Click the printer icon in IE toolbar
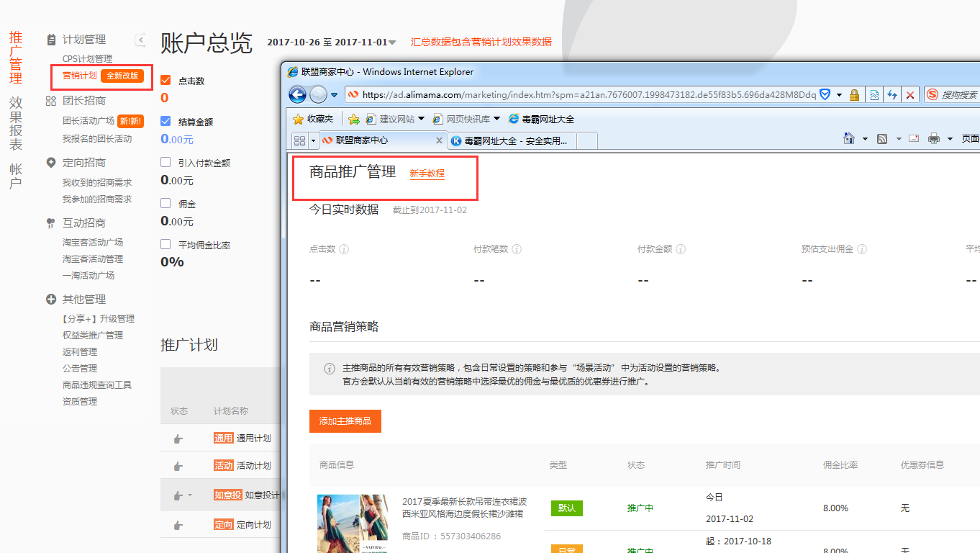Image resolution: width=980 pixels, height=553 pixels. click(x=934, y=139)
